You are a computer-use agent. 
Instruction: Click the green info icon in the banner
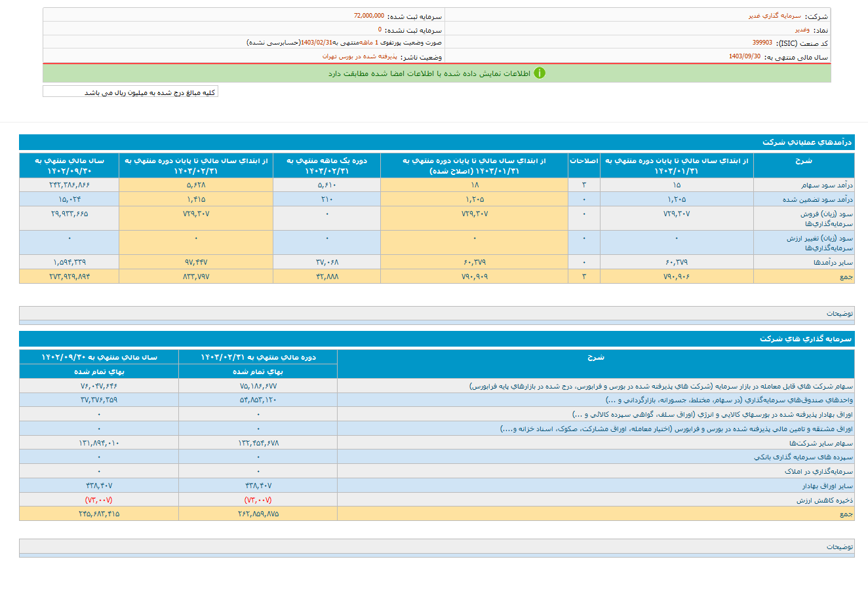(x=539, y=73)
